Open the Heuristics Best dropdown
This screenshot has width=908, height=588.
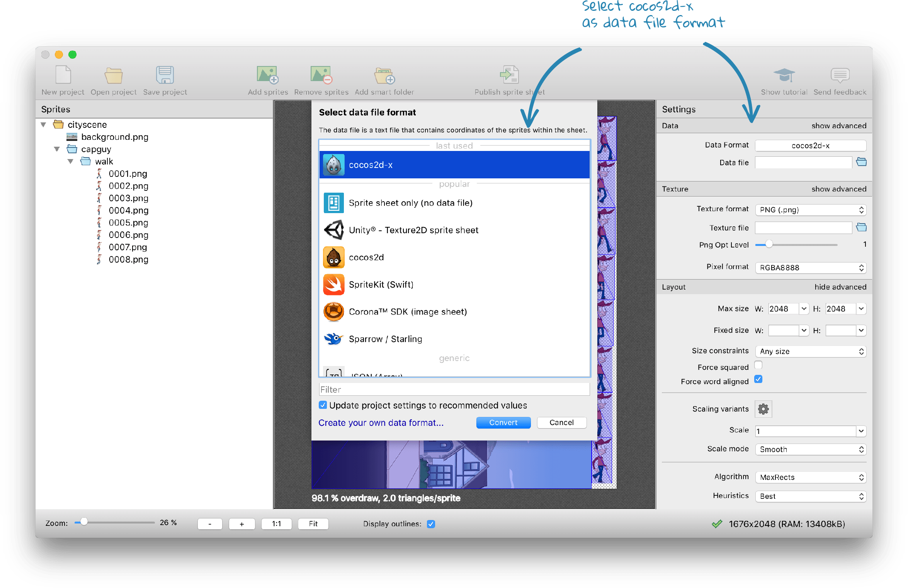[811, 496]
